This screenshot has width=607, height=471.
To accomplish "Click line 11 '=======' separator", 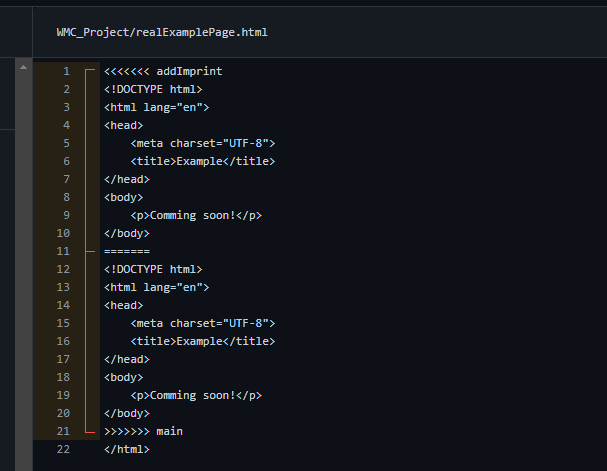I will click(127, 251).
